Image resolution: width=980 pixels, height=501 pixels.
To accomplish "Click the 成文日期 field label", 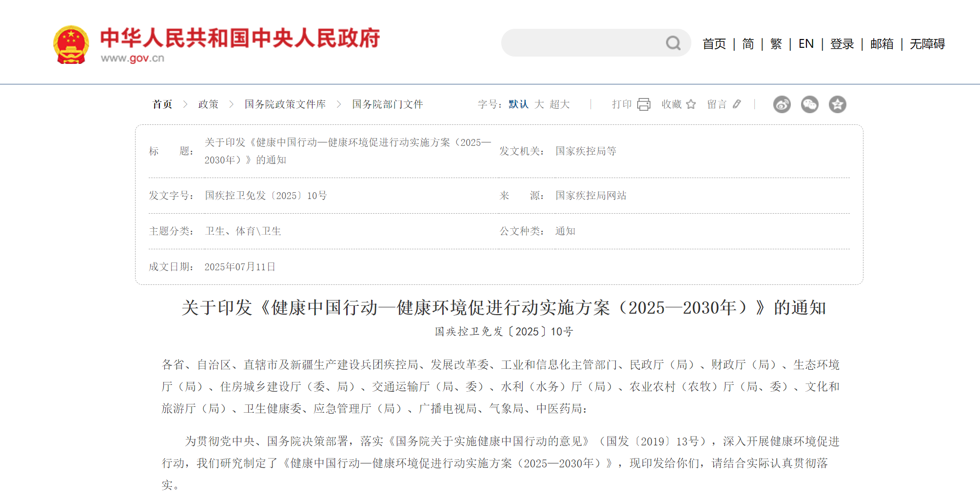I will (171, 267).
